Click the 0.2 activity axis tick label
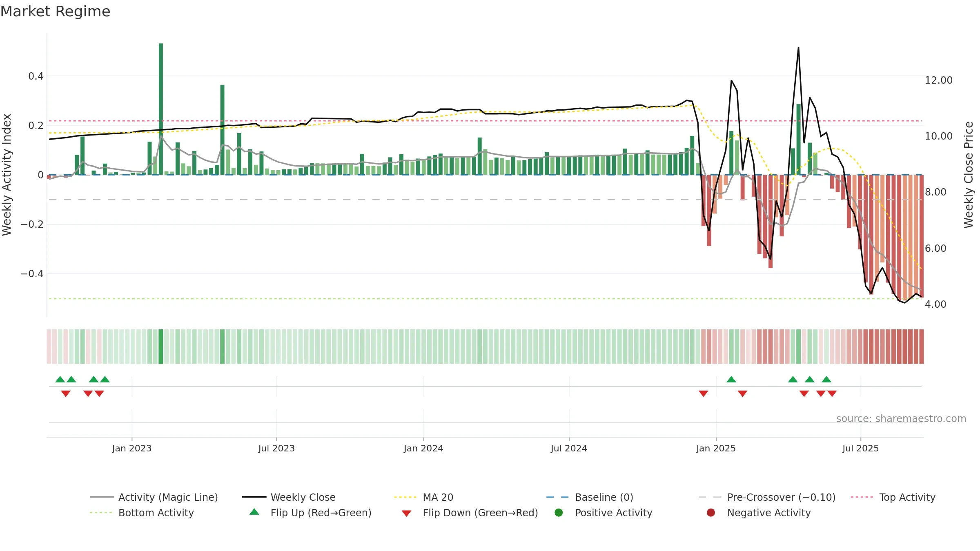This screenshot has height=551, width=980. click(x=36, y=126)
